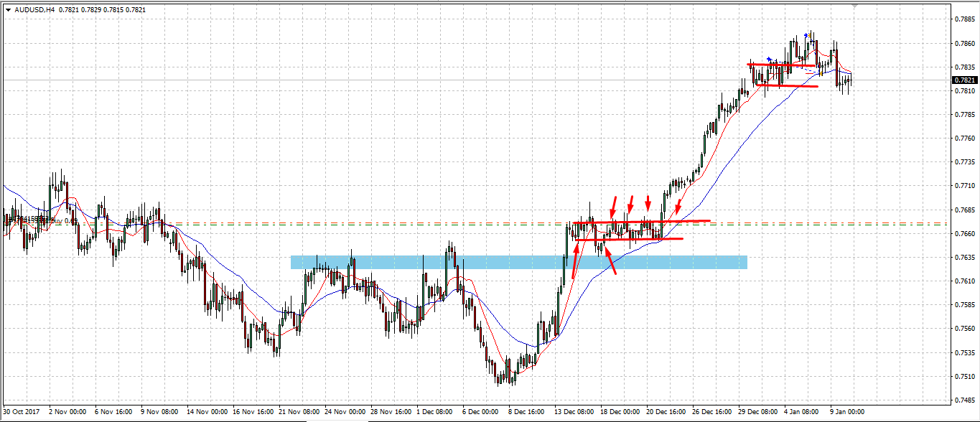Click the 30 Oct 2017 date label
This screenshot has width=980, height=422.
point(21,412)
